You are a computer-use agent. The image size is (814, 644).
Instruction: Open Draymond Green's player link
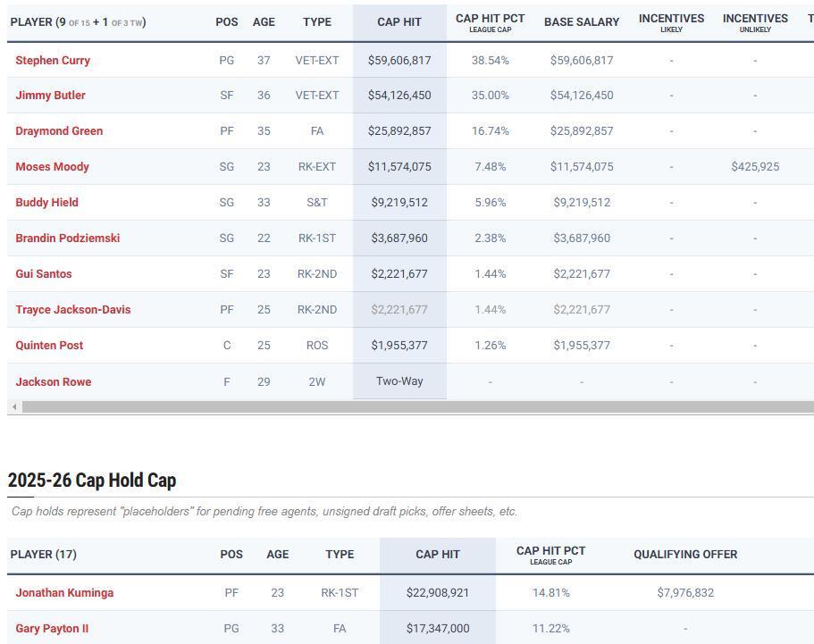coord(59,130)
